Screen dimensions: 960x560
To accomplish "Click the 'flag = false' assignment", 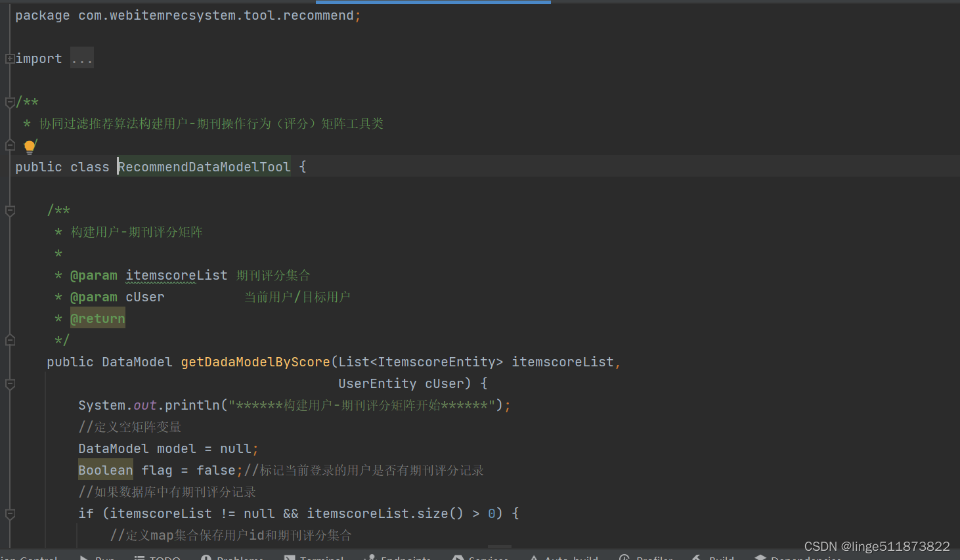I will coord(188,470).
